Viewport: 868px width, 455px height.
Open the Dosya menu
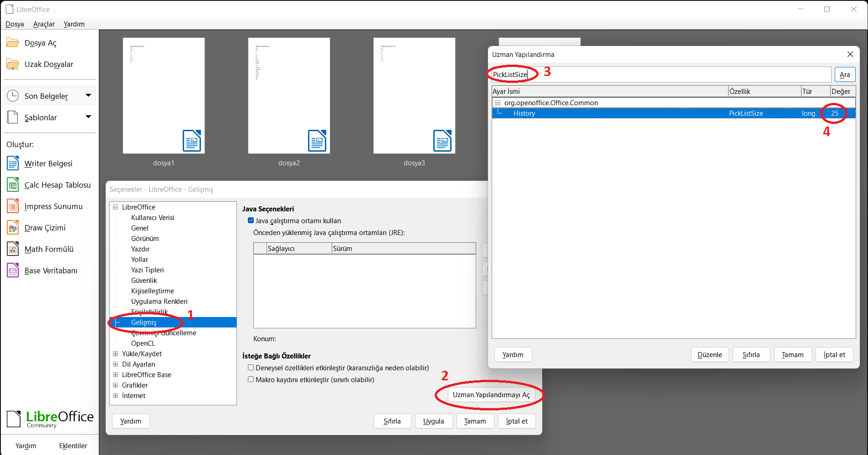point(15,24)
